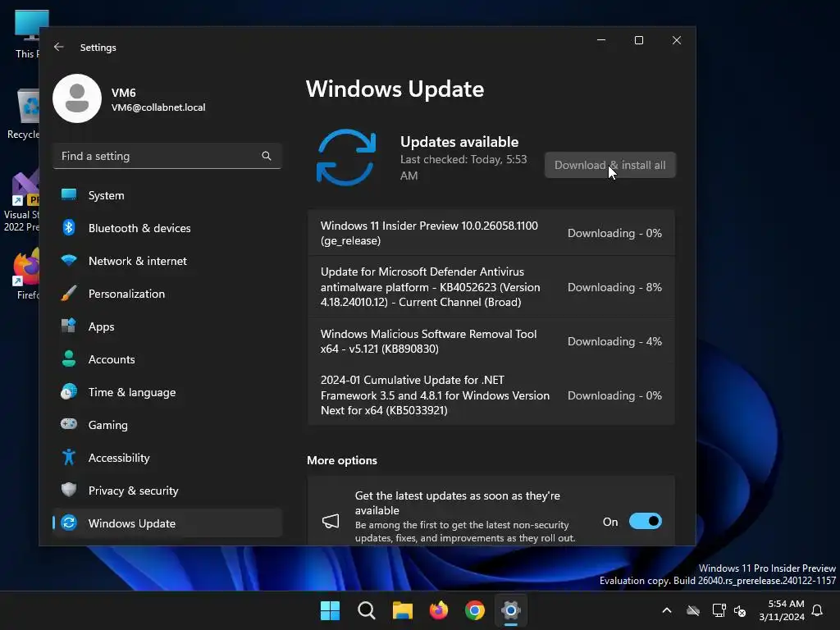Select Network & internet
Viewport: 840px width, 630px height.
[167, 261]
